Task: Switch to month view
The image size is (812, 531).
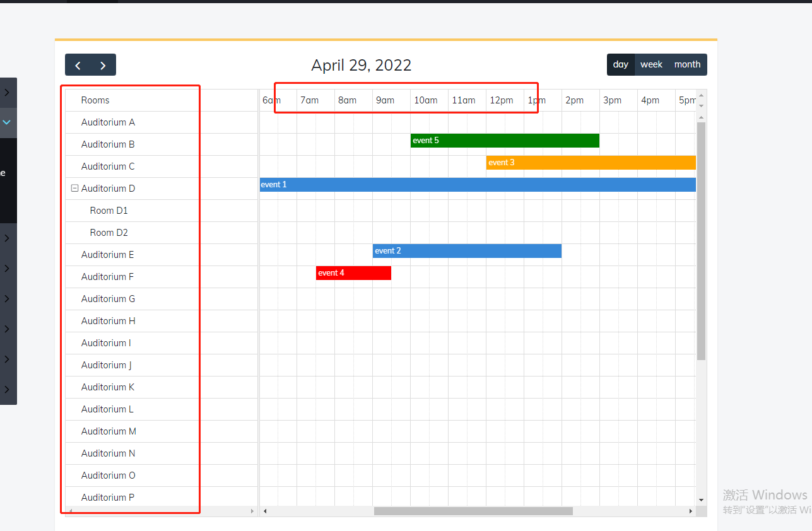Action: click(x=687, y=64)
